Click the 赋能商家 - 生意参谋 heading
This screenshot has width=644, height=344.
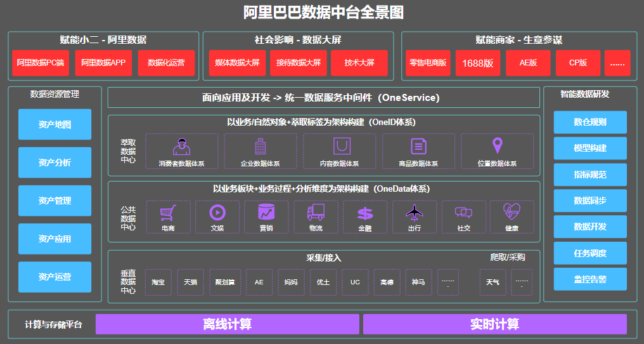pyautogui.click(x=519, y=40)
